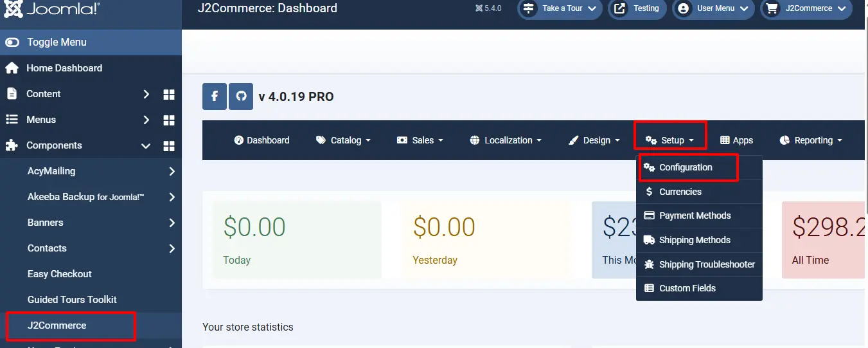Toggle the sidebar menu switch
The width and height of the screenshot is (868, 348).
[x=12, y=42]
